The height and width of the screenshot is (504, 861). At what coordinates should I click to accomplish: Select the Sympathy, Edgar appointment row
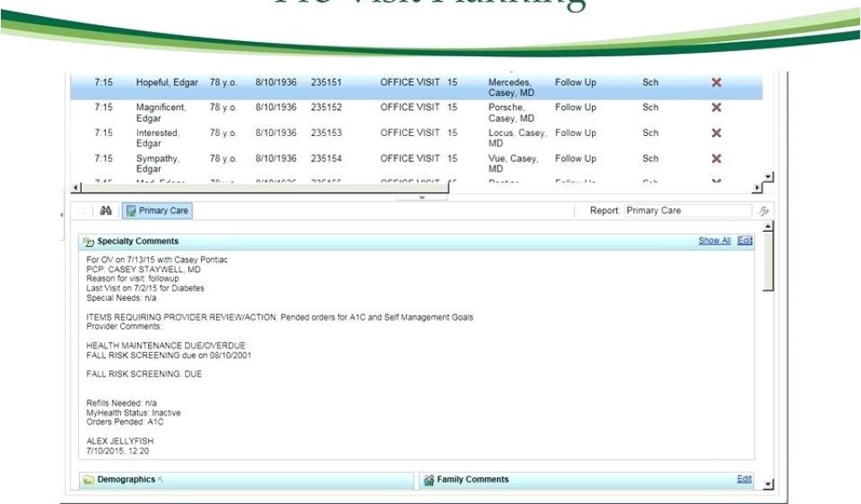coord(336,162)
